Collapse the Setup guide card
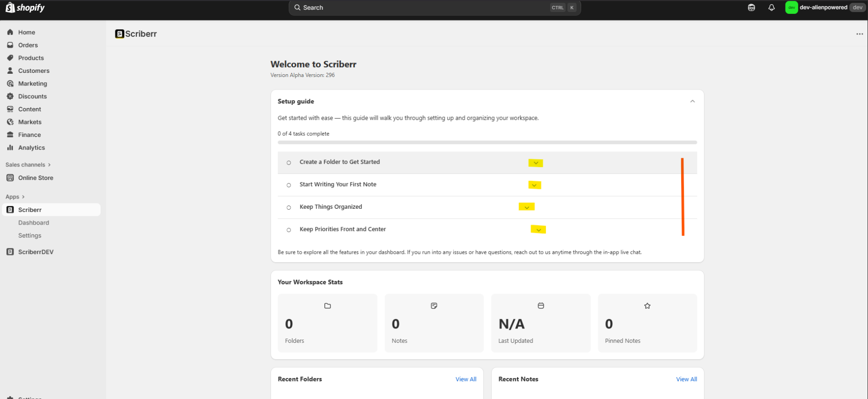This screenshot has width=868, height=399. pos(692,101)
